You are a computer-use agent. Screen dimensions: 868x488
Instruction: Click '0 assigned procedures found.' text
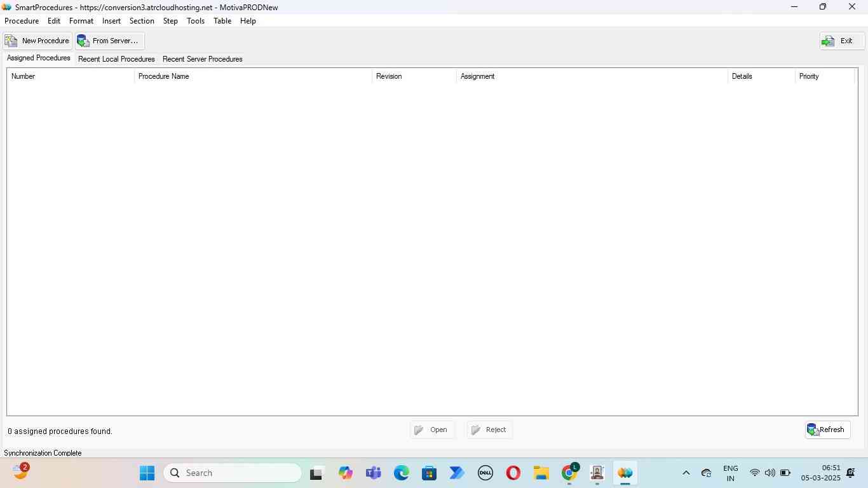(60, 431)
